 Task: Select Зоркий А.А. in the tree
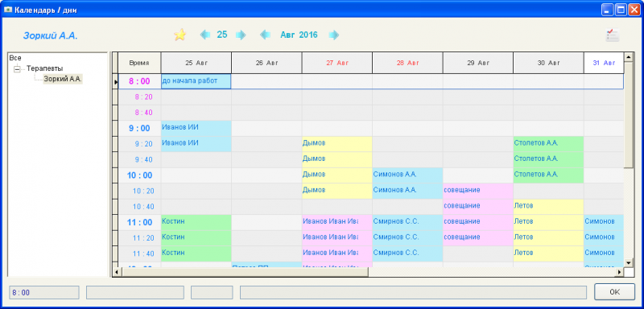pos(64,79)
